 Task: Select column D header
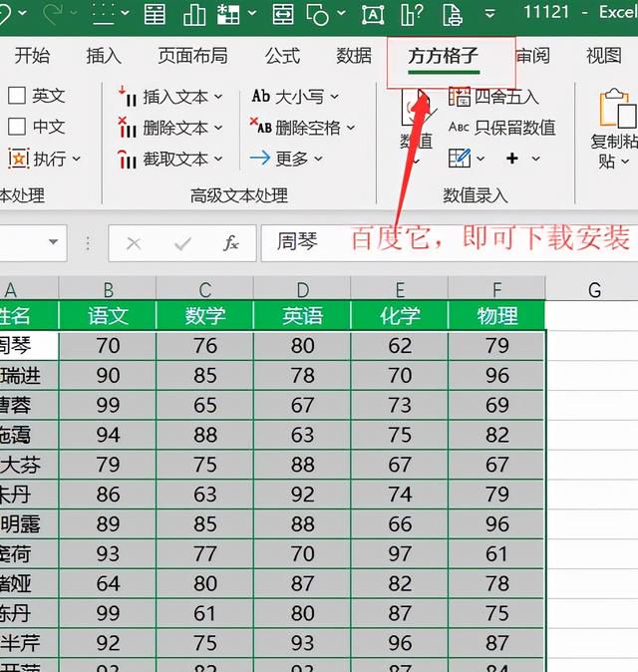click(302, 289)
